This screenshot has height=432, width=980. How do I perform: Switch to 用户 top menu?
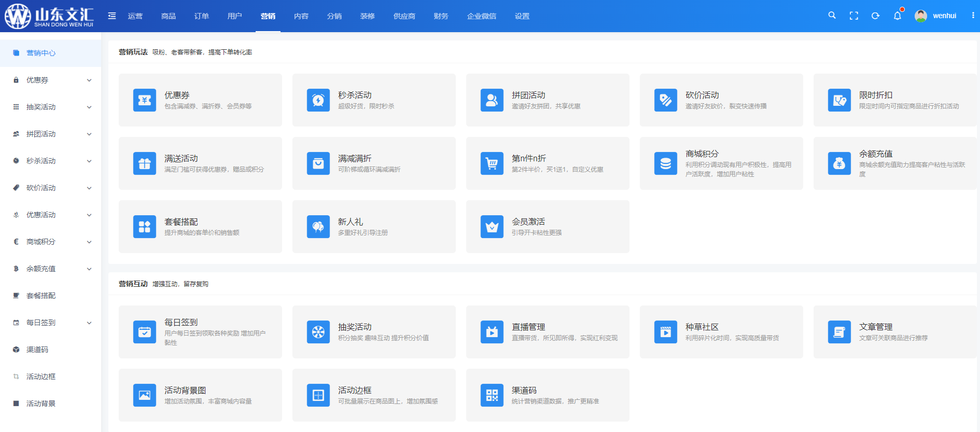pyautogui.click(x=235, y=16)
